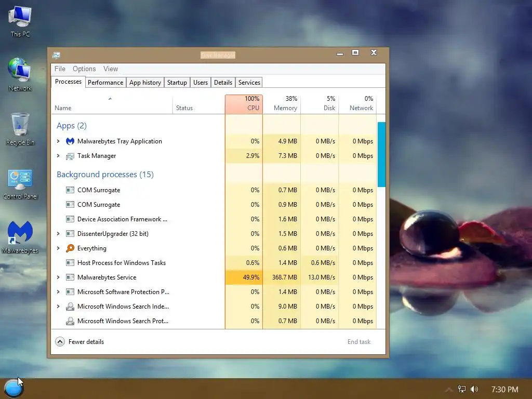
Task: Switch to the Services tab
Action: tap(249, 83)
